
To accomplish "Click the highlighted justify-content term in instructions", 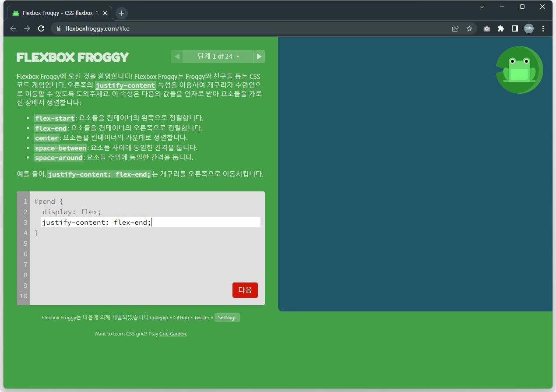I will click(126, 85).
